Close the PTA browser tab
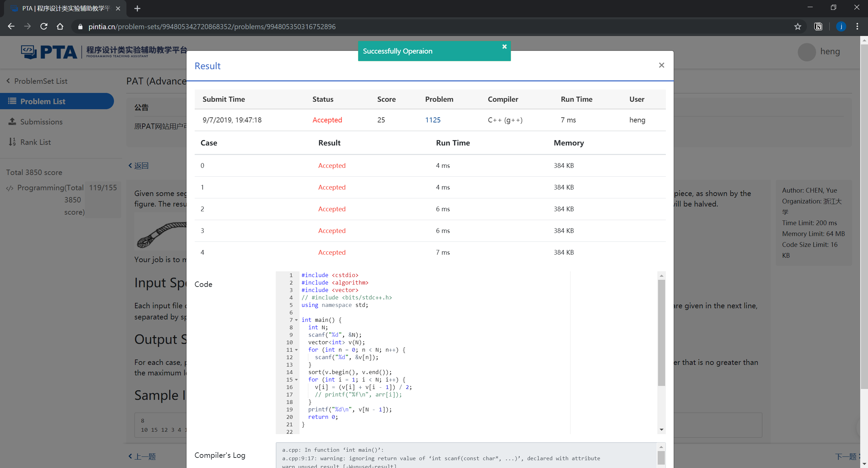This screenshot has width=868, height=468. point(118,8)
